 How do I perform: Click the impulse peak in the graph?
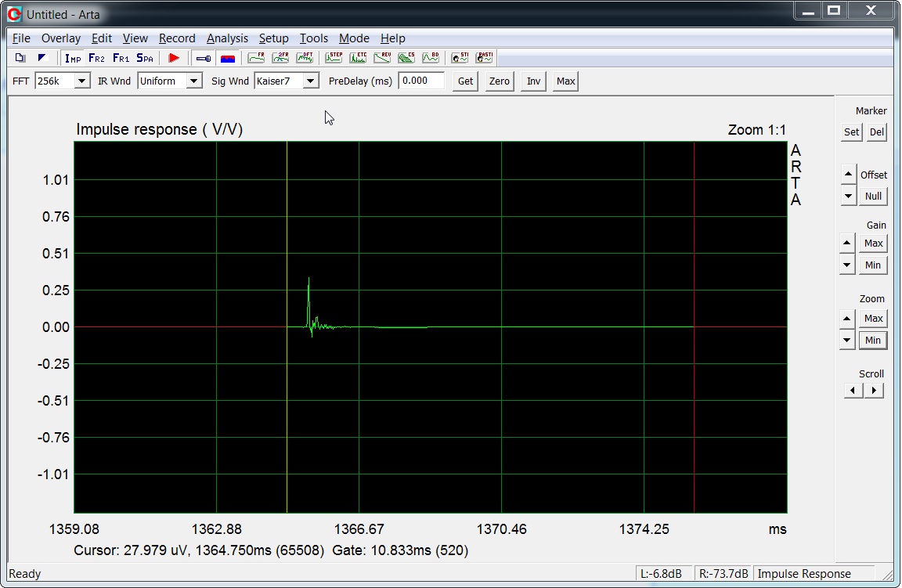pos(309,279)
